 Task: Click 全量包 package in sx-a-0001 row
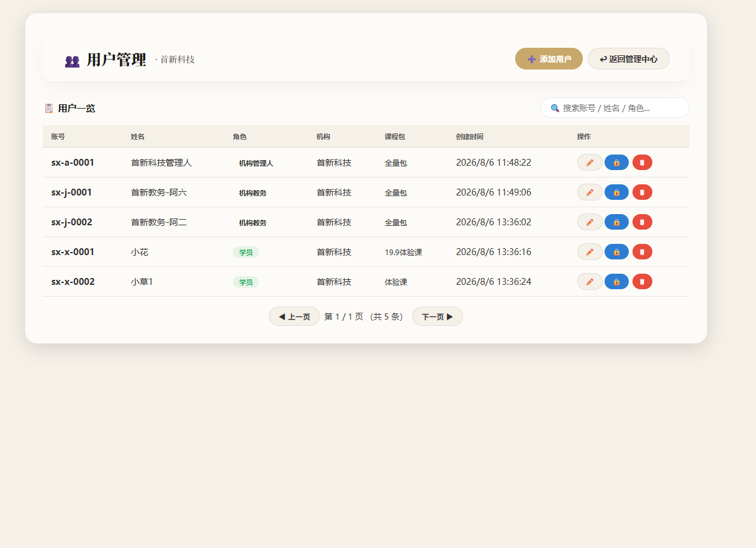tap(396, 163)
